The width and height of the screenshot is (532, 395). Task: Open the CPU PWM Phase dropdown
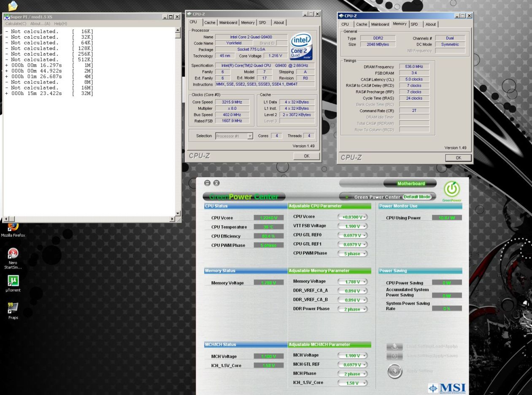(x=352, y=254)
